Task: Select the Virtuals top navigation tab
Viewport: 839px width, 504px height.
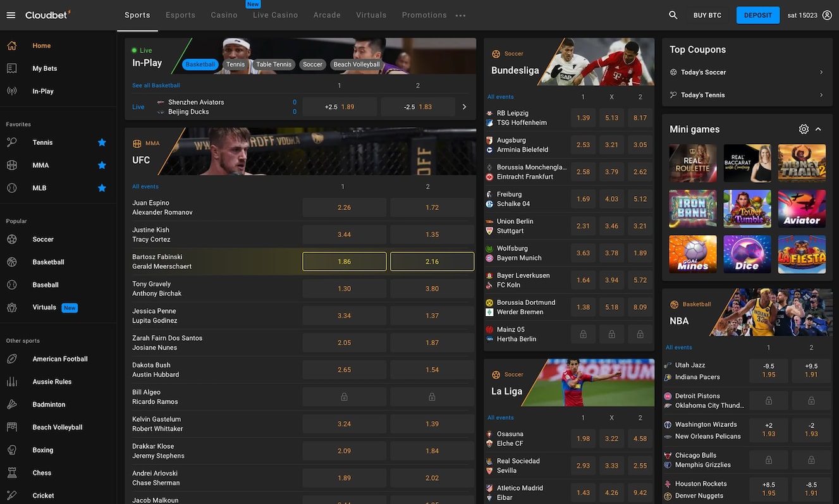Action: 371,15
